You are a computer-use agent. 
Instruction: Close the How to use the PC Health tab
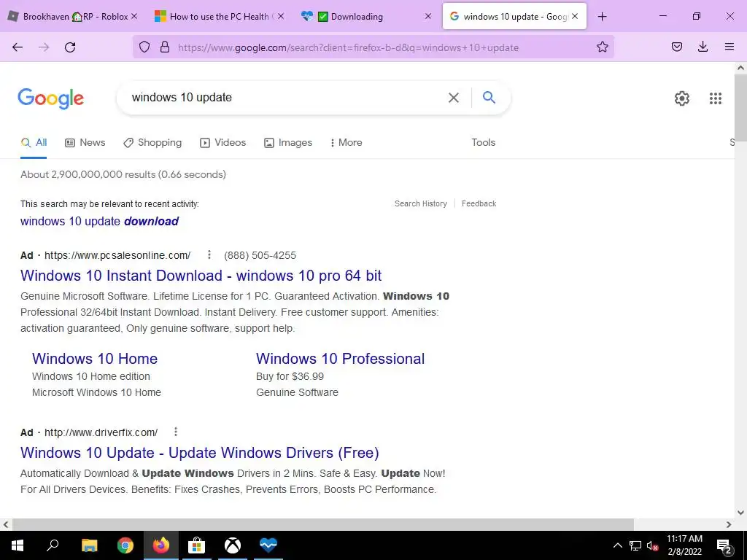point(281,16)
